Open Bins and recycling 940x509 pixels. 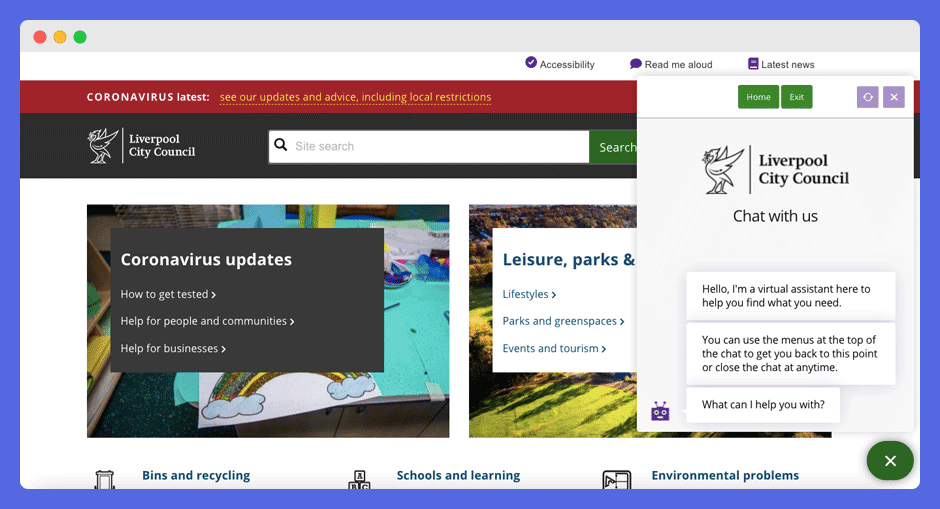coord(196,475)
